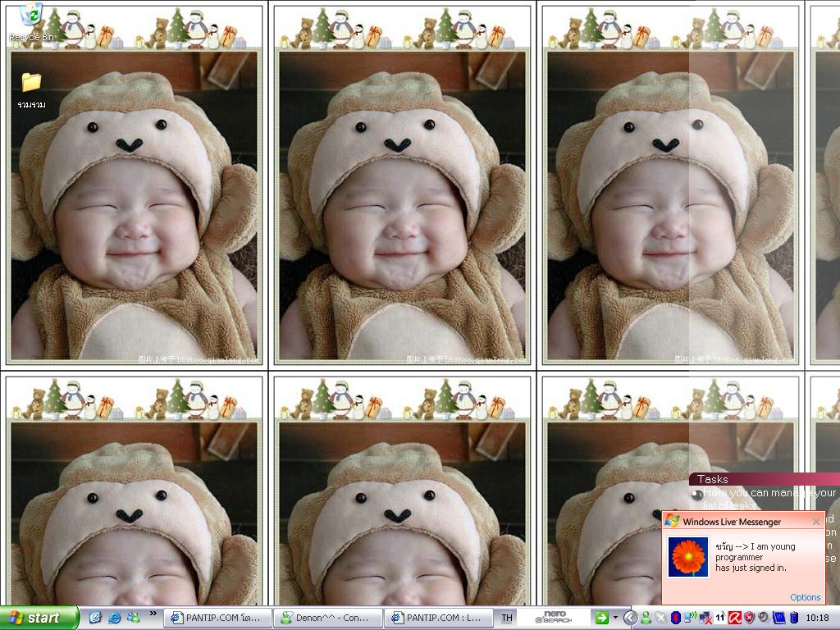Click the Windows Live Messenger title logo
This screenshot has height=630, width=840.
tap(672, 521)
